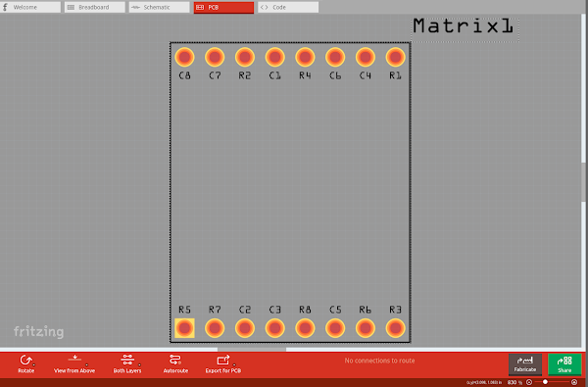This screenshot has width=588, height=387.
Task: Click the zoom in icon
Action: click(x=574, y=382)
